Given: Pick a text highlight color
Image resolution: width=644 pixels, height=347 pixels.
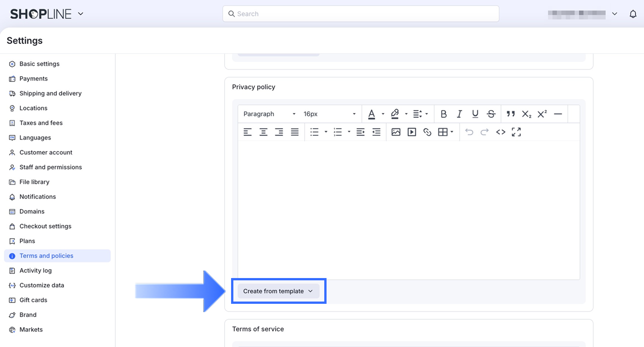Looking at the screenshot, I should 395,114.
